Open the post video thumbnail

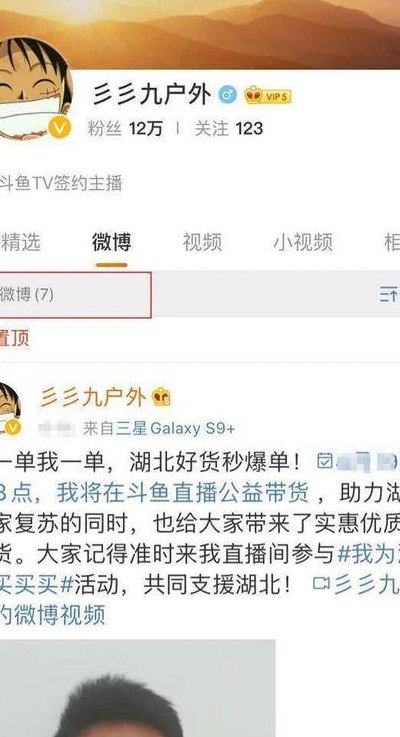click(137, 688)
